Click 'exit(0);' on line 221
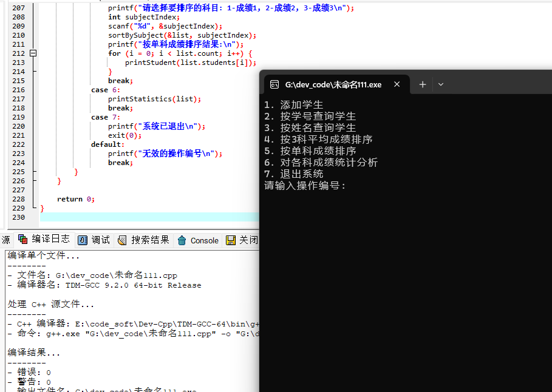This screenshot has height=392, width=552. coord(124,135)
